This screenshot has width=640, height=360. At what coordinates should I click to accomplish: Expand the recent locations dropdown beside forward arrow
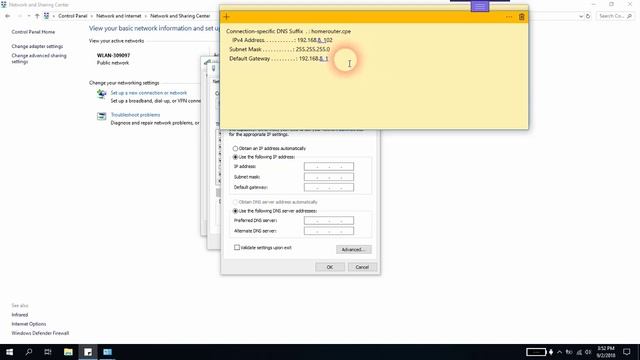29,16
